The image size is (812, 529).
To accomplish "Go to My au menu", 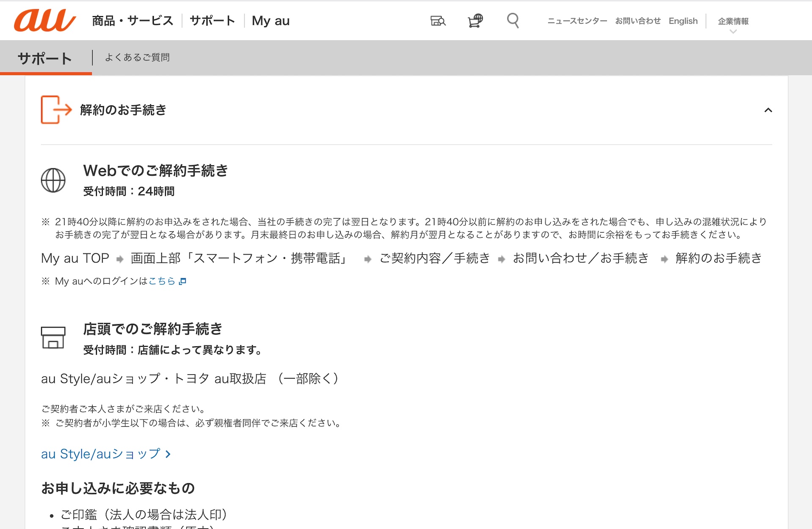I will pyautogui.click(x=271, y=21).
